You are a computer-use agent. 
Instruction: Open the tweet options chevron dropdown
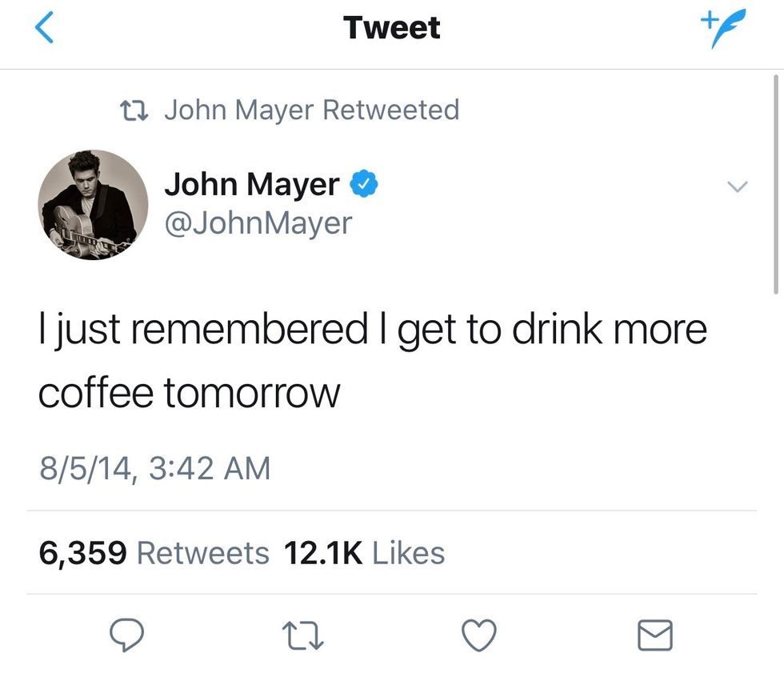click(x=737, y=186)
